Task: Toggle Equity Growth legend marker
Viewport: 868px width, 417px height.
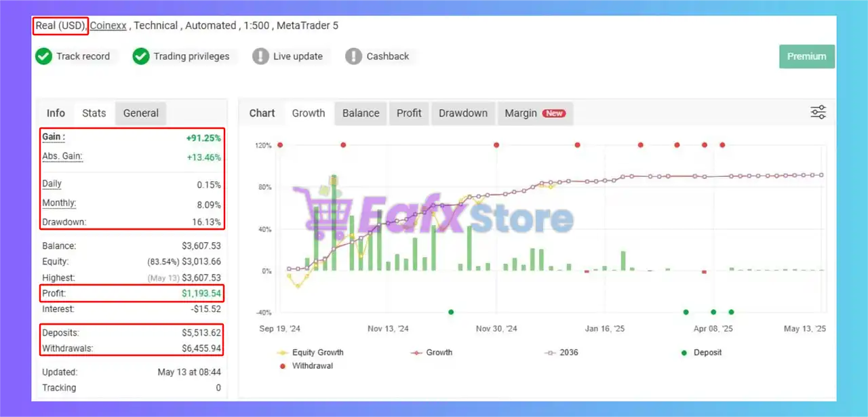Action: [283, 353]
